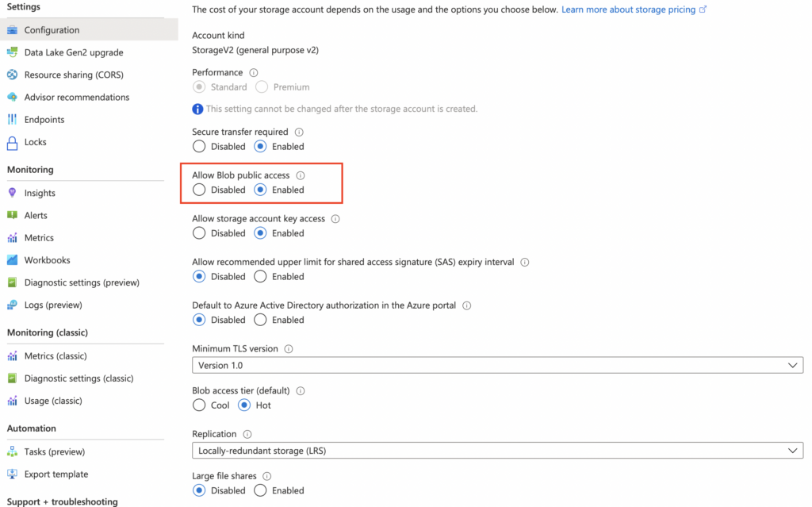Expand the Replication dropdown
This screenshot has width=812, height=507.
click(x=497, y=451)
